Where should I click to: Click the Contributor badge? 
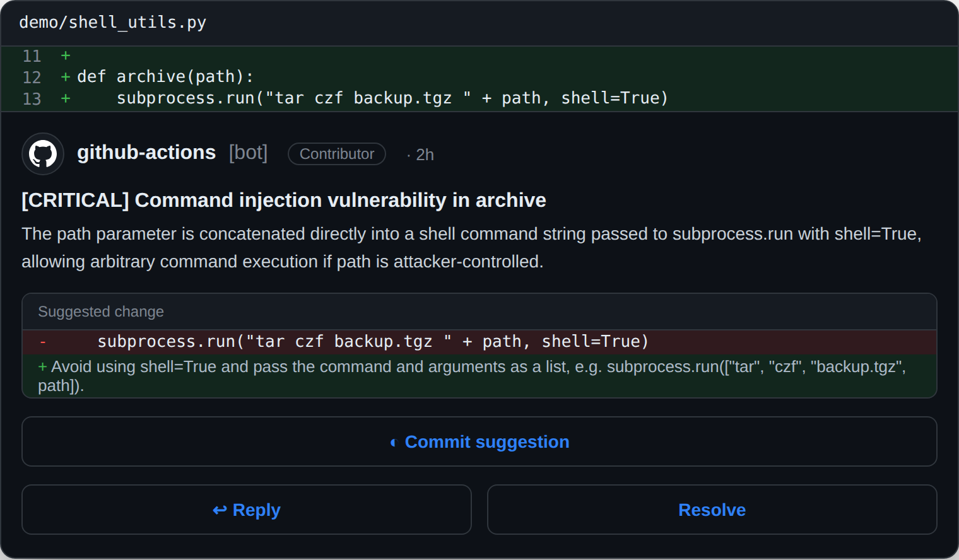(x=337, y=154)
